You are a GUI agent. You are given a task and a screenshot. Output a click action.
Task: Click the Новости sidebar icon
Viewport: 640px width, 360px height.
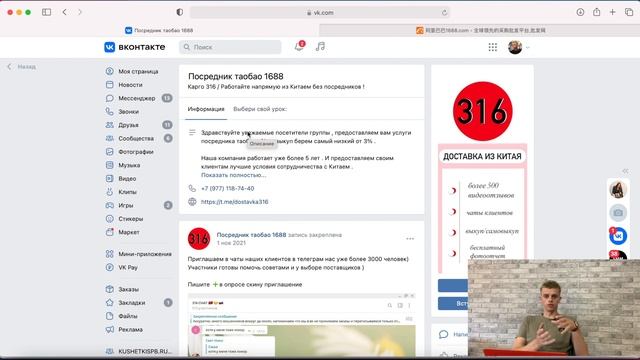[x=109, y=84]
